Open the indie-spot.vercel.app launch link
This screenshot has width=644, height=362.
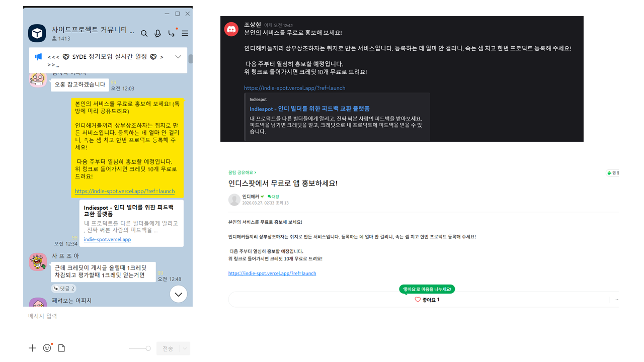[272, 273]
